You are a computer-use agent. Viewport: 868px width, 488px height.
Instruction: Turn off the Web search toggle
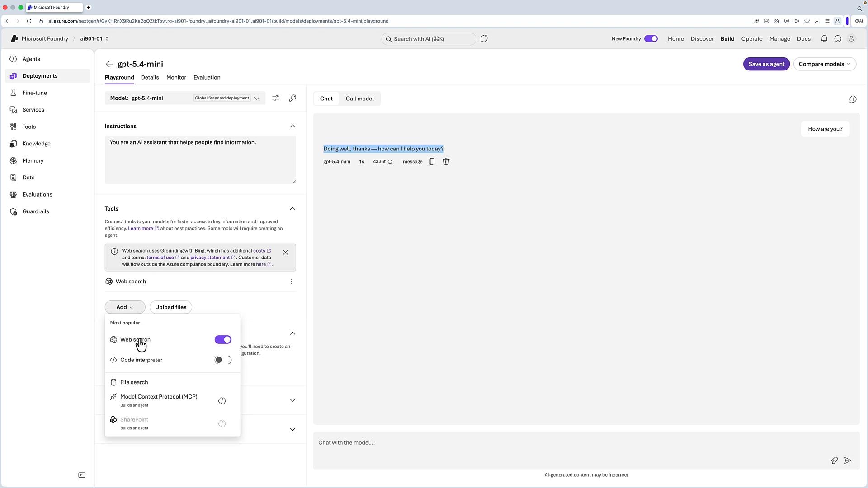[223, 340]
